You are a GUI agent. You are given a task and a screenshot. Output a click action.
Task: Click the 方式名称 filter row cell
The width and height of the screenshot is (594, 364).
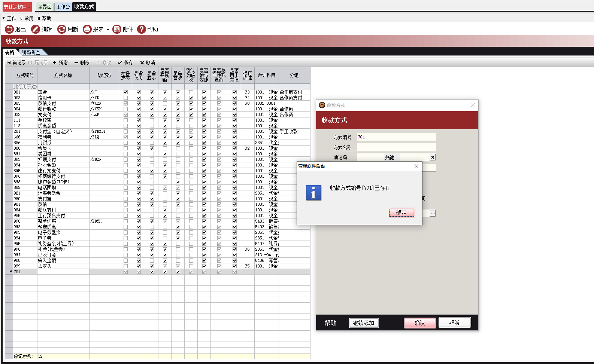click(x=63, y=86)
